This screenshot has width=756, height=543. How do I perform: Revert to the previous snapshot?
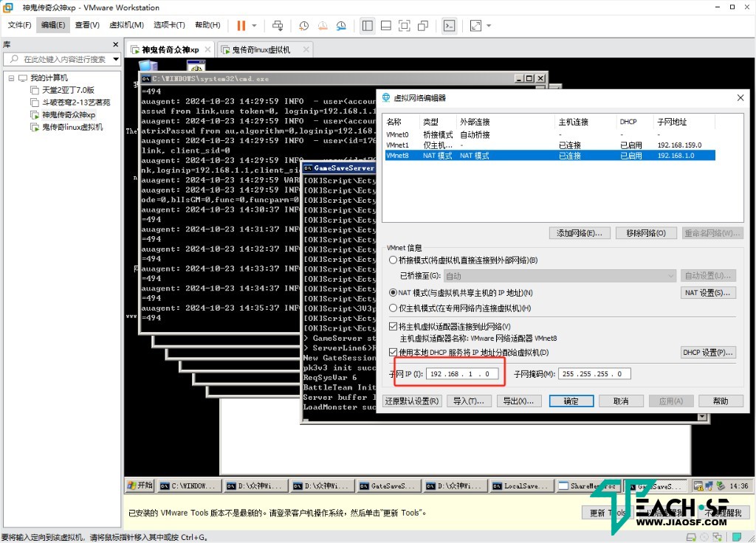[323, 26]
